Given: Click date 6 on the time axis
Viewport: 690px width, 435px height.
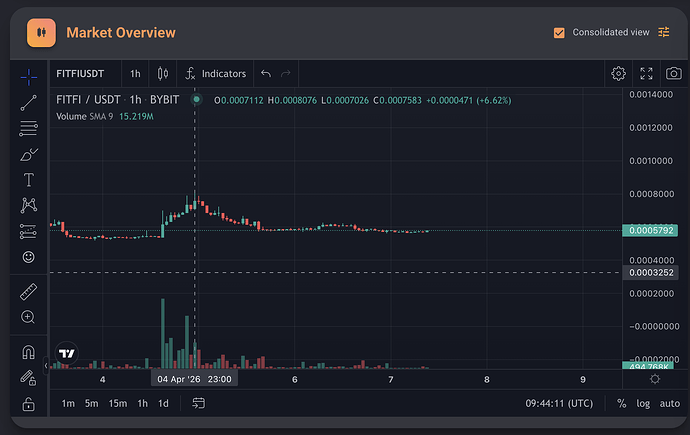Looking at the screenshot, I should click(x=294, y=380).
